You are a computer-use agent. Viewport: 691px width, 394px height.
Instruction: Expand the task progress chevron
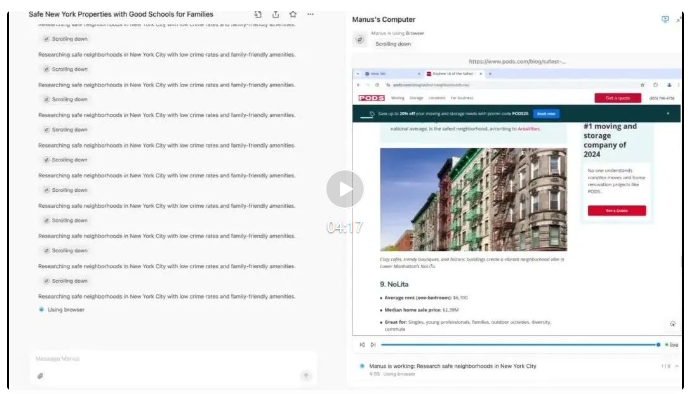pos(677,366)
